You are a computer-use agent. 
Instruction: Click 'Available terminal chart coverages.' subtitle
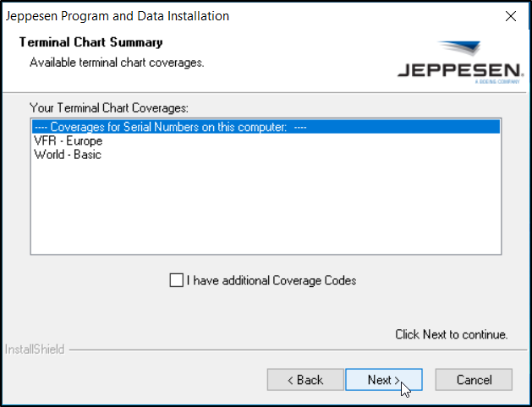pos(117,63)
